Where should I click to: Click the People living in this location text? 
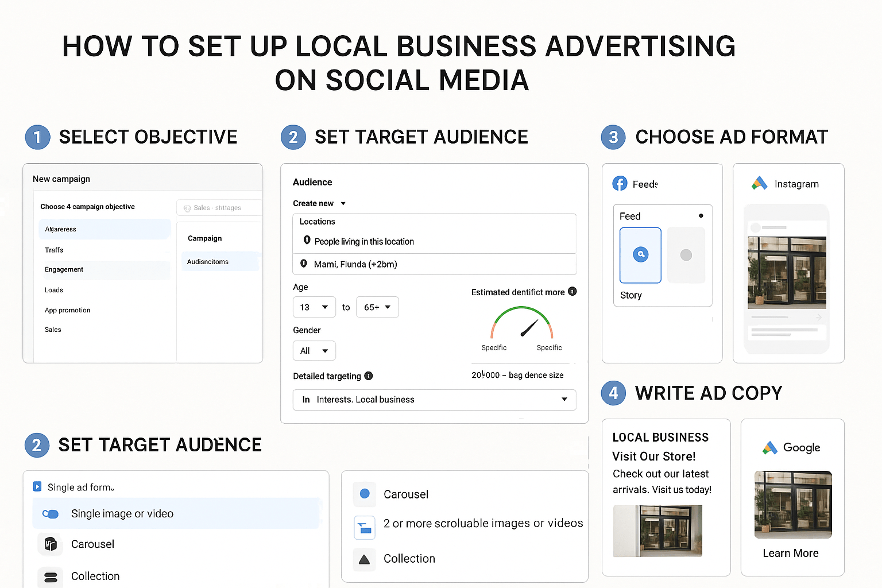pos(364,241)
